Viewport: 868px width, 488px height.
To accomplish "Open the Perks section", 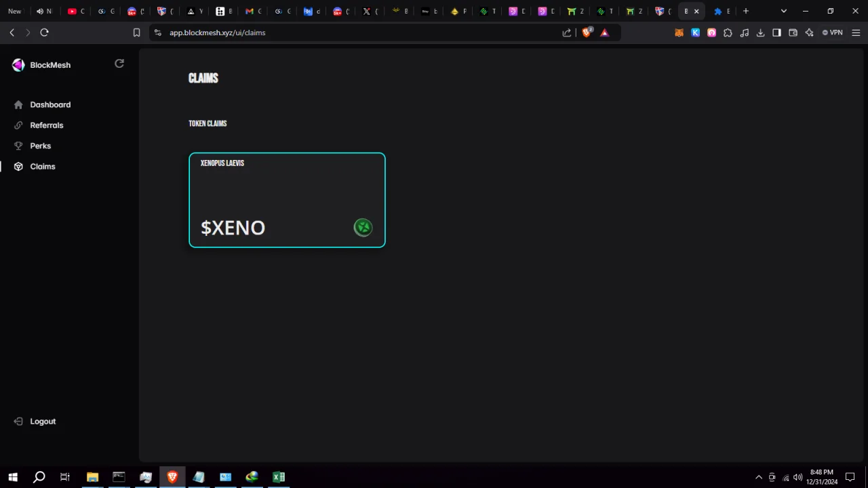I will pos(41,146).
